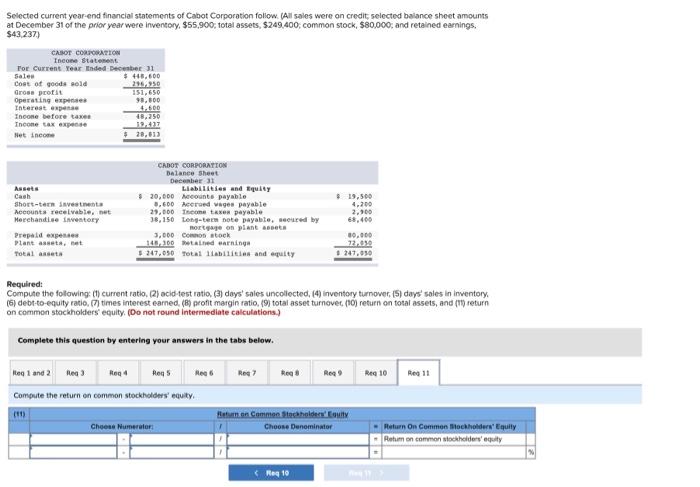
Task: Open the denominator dropdown in first row
Action: (298, 439)
